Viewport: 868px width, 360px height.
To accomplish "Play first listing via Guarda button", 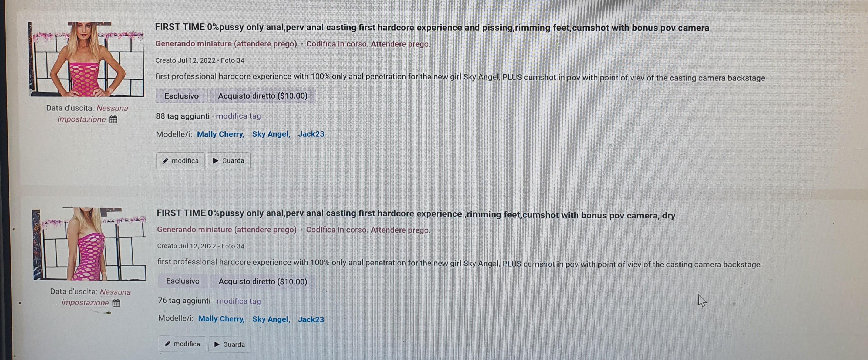I will click(228, 160).
